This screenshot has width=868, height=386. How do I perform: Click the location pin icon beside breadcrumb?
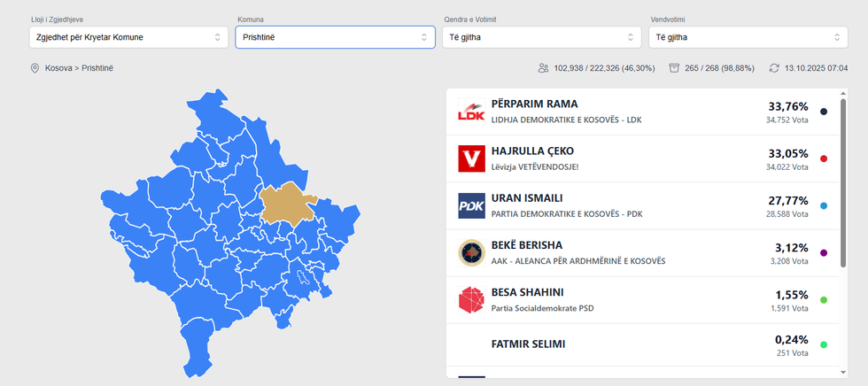[x=35, y=68]
